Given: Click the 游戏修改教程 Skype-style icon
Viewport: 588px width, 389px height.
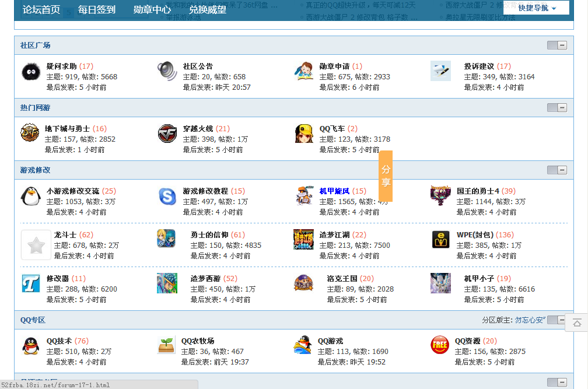Looking at the screenshot, I should click(x=167, y=197).
